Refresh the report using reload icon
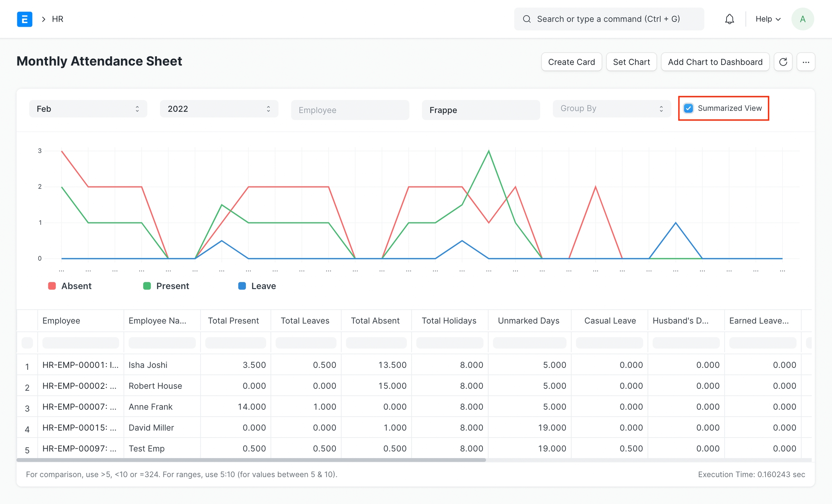Viewport: 832px width, 504px height. click(783, 62)
